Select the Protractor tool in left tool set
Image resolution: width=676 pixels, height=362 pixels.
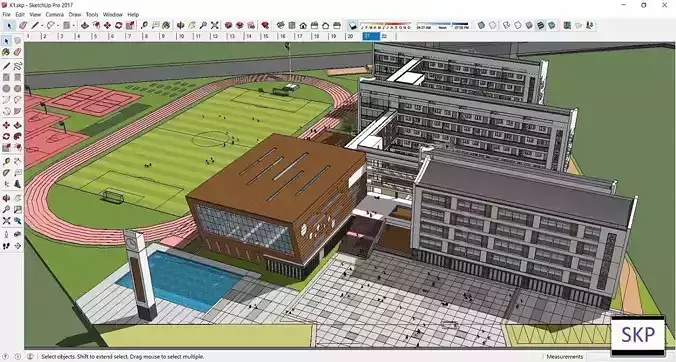6,172
